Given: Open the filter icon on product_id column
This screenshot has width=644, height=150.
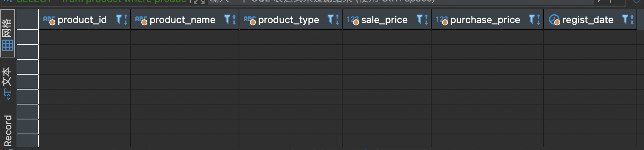Looking at the screenshot, I should coord(119,19).
